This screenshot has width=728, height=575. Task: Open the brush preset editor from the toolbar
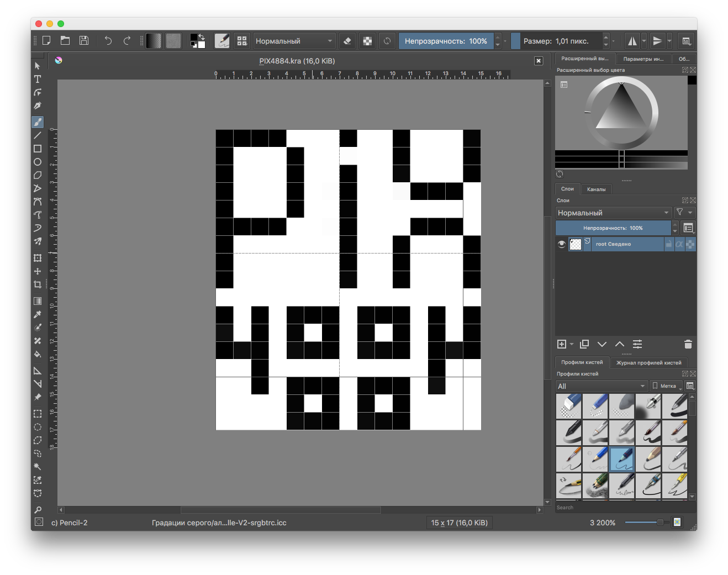(221, 40)
